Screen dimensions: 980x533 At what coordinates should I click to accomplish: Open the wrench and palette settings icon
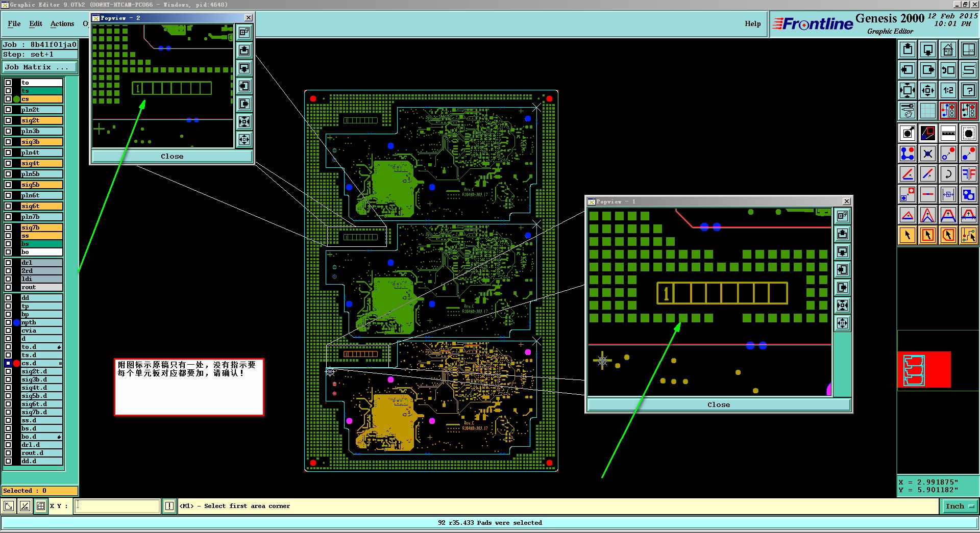pyautogui.click(x=908, y=111)
